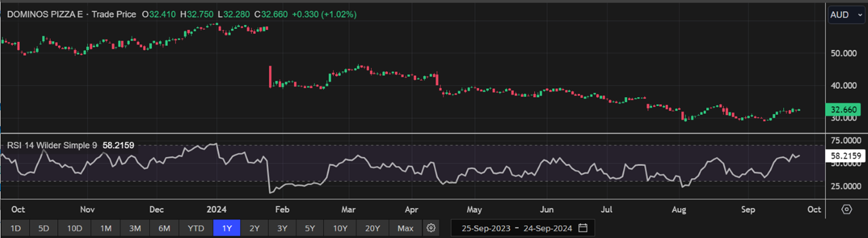The height and width of the screenshot is (238, 868).
Task: Click the C32.660 close value
Action: (271, 14)
